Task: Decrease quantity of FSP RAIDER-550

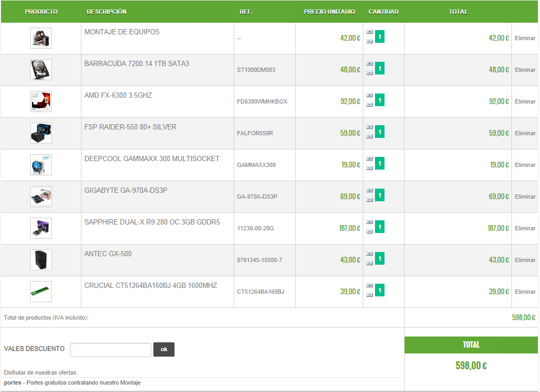Action: (x=370, y=136)
